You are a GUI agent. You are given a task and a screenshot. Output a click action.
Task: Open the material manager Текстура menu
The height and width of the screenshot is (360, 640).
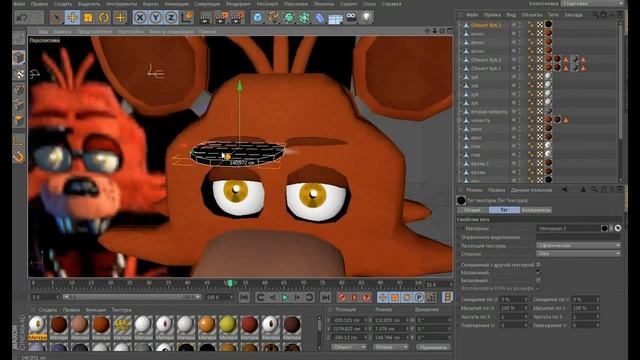(x=122, y=310)
